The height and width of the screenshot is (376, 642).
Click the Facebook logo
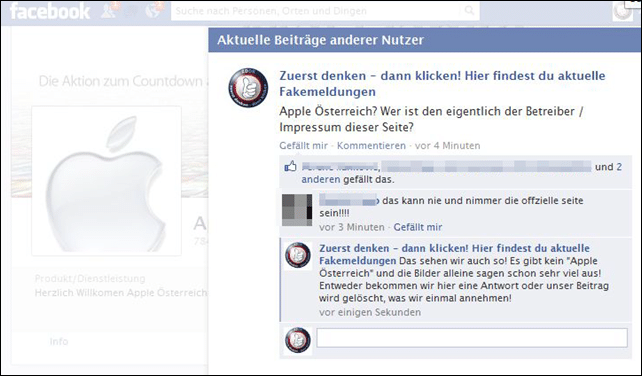[50, 11]
